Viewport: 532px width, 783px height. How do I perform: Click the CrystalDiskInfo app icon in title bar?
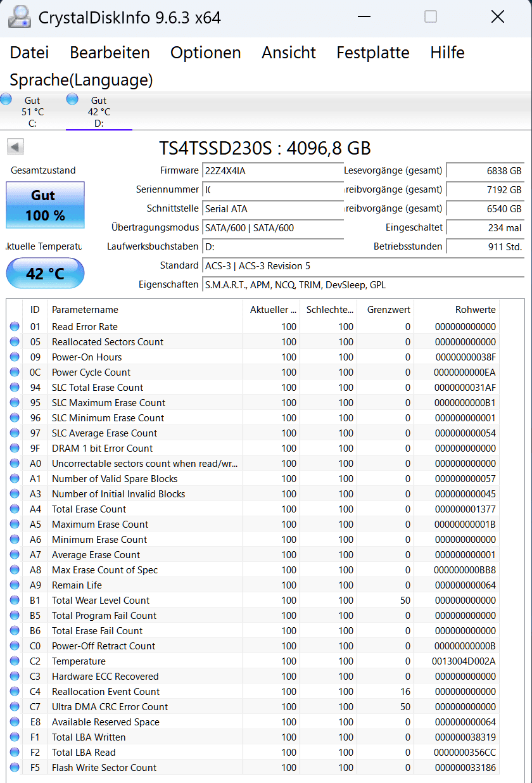[x=20, y=17]
